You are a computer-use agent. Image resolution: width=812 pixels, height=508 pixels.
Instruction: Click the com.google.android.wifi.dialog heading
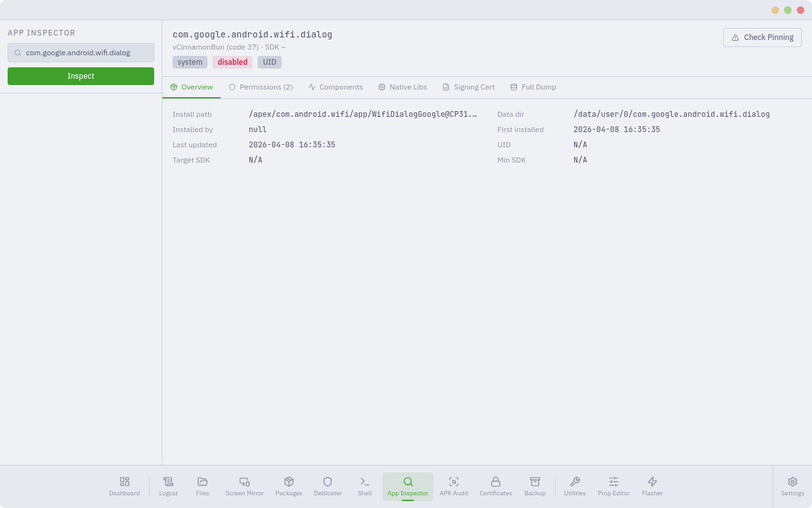(252, 35)
